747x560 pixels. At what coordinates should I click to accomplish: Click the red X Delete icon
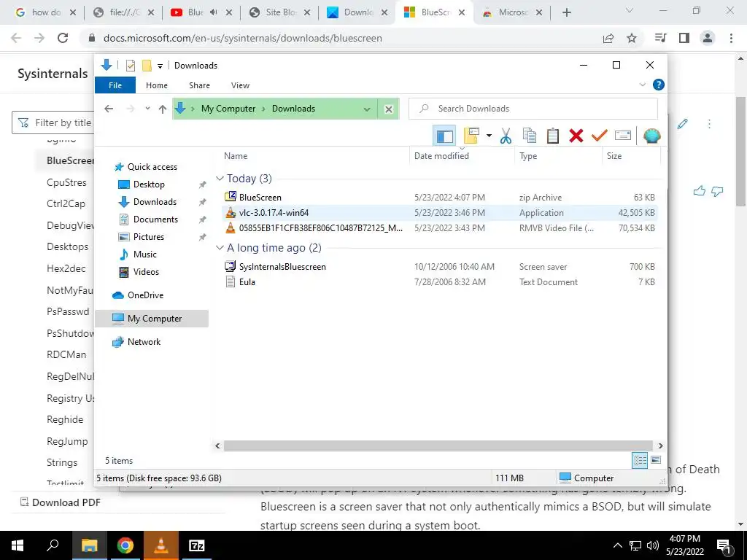(x=576, y=136)
